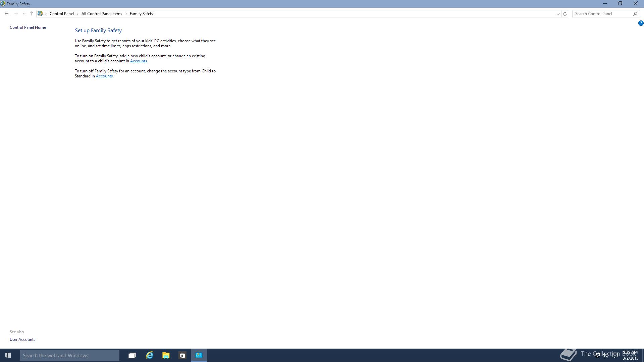Expand chevron after All Control Panel Items

[126, 14]
